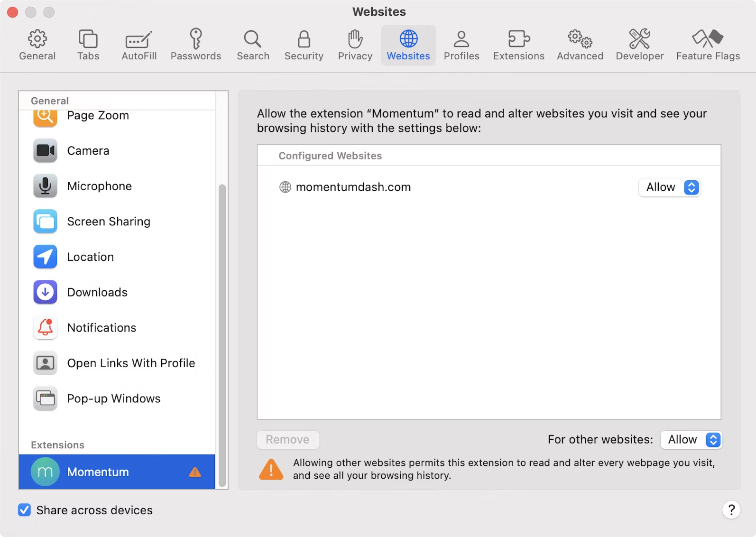Click the globe icon beside momentumdash.com

point(285,187)
